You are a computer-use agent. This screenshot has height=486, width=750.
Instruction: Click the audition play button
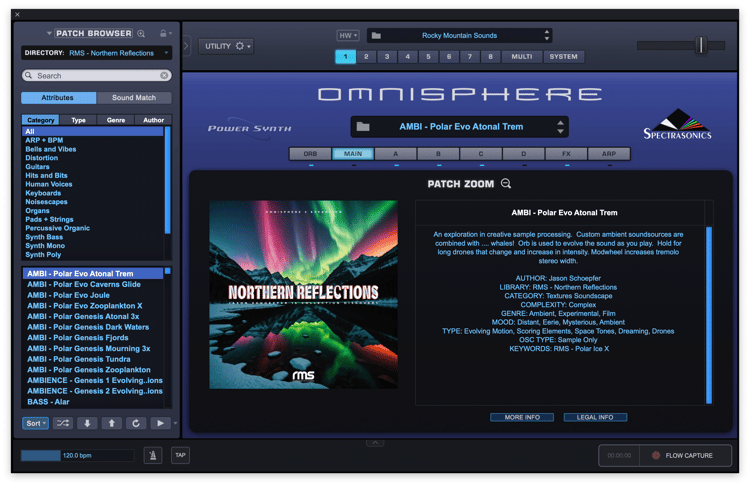point(160,423)
